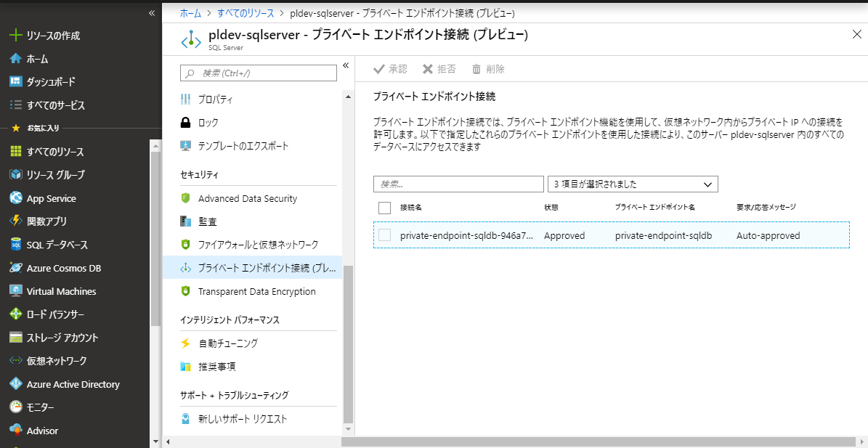This screenshot has width=868, height=448.
Task: Click the すべてのサービス list icon
Action: 15,105
